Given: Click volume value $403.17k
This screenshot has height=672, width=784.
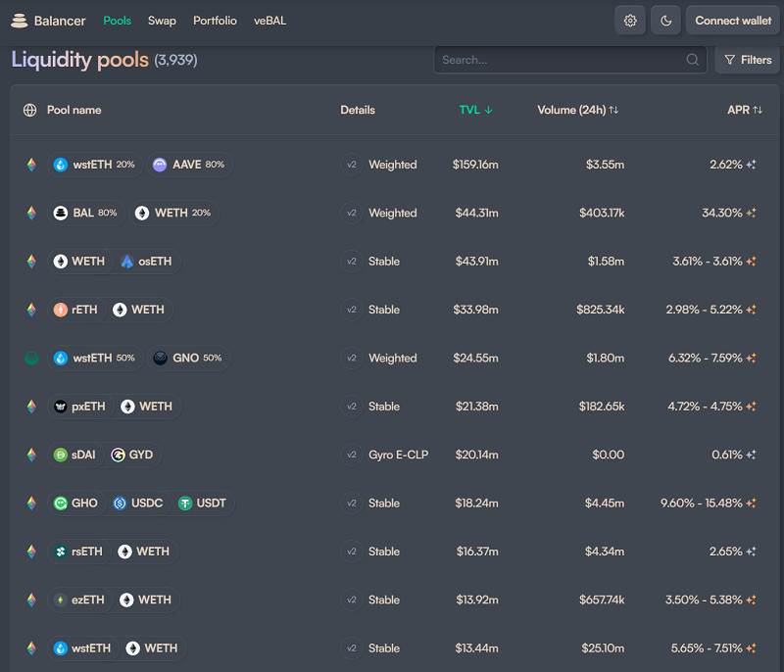Looking at the screenshot, I should coord(602,213).
